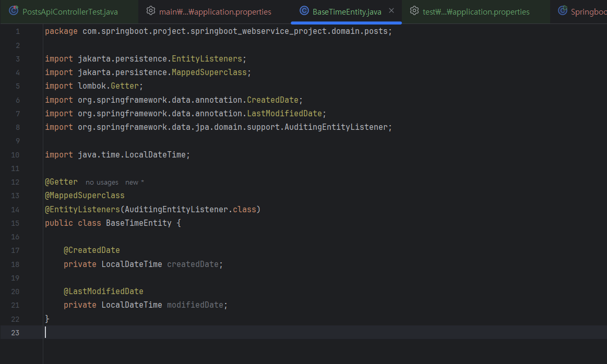Screen dimensions: 607x364
Task: Switch to the Springboot tab at right
Action: tap(579, 11)
